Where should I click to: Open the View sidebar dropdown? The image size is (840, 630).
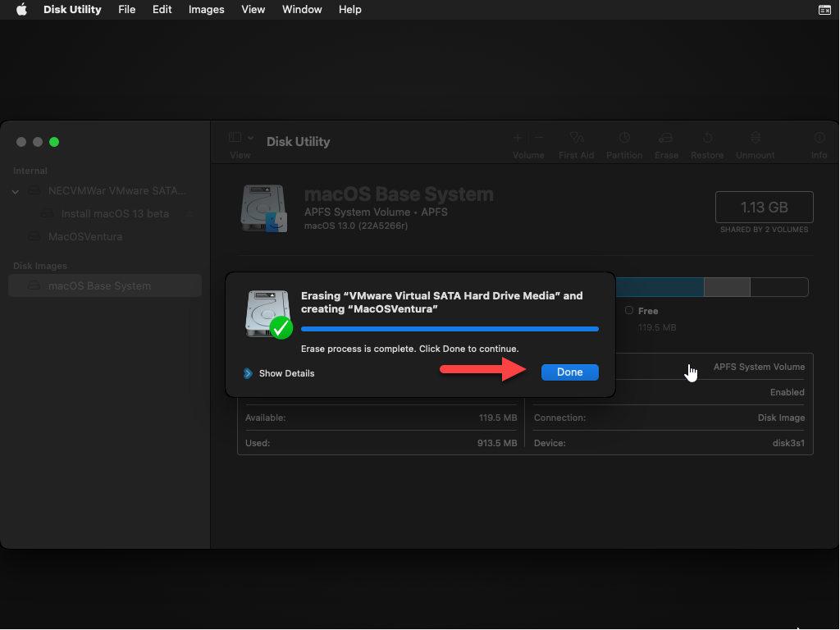point(240,139)
